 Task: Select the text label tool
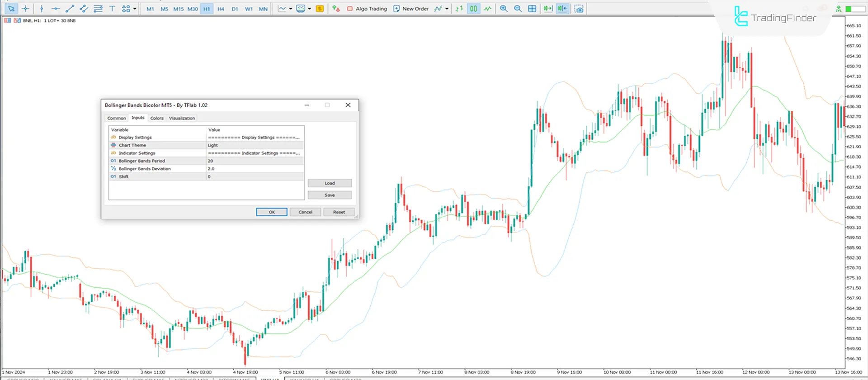click(112, 9)
